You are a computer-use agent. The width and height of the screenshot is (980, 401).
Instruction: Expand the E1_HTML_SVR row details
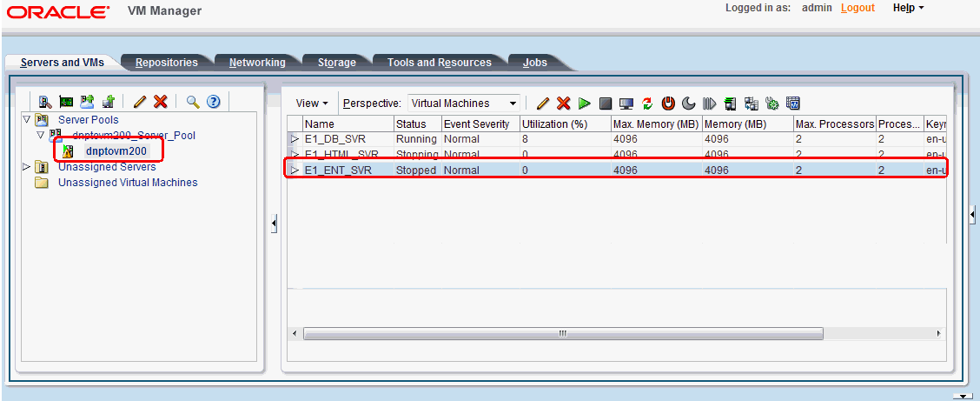(x=295, y=155)
